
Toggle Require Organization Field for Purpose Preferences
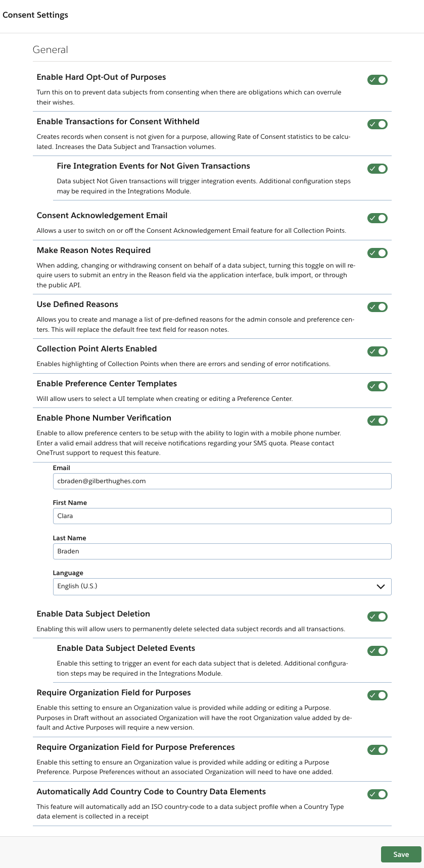pyautogui.click(x=376, y=750)
